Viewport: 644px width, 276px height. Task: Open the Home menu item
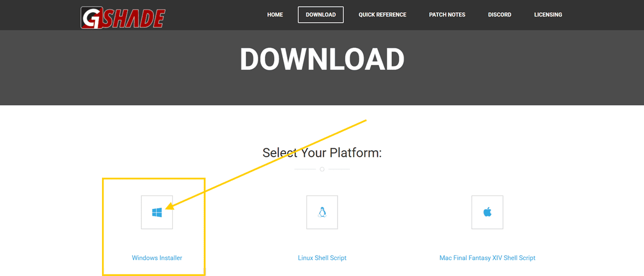[x=275, y=14]
